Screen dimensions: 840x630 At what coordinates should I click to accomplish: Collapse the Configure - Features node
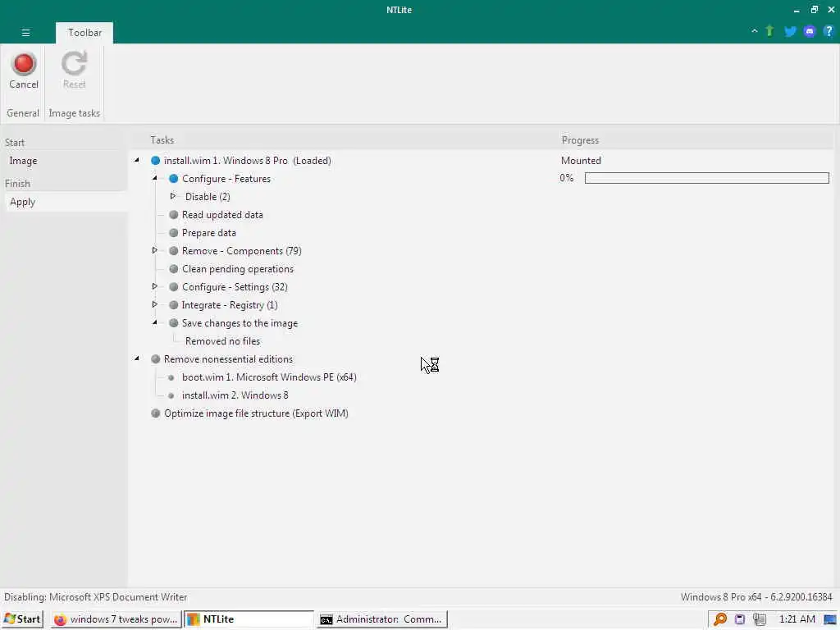[155, 178]
